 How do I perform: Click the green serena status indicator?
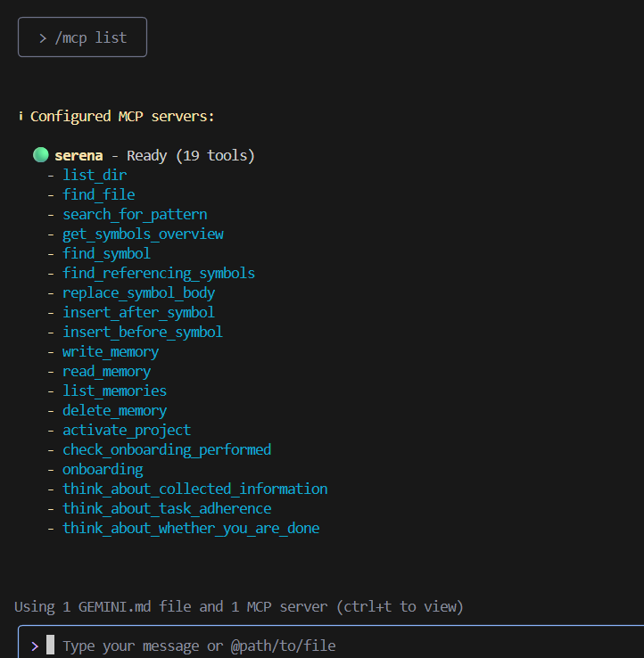[x=41, y=155]
